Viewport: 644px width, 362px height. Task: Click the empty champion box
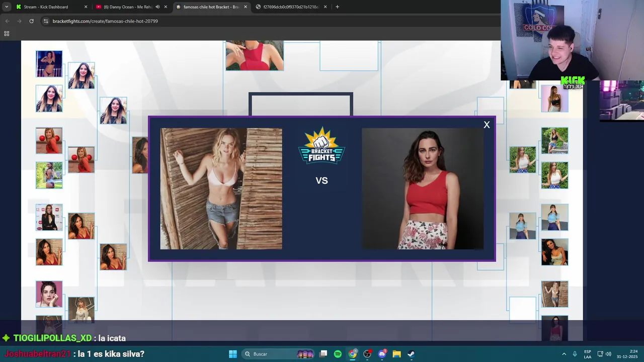(x=300, y=105)
